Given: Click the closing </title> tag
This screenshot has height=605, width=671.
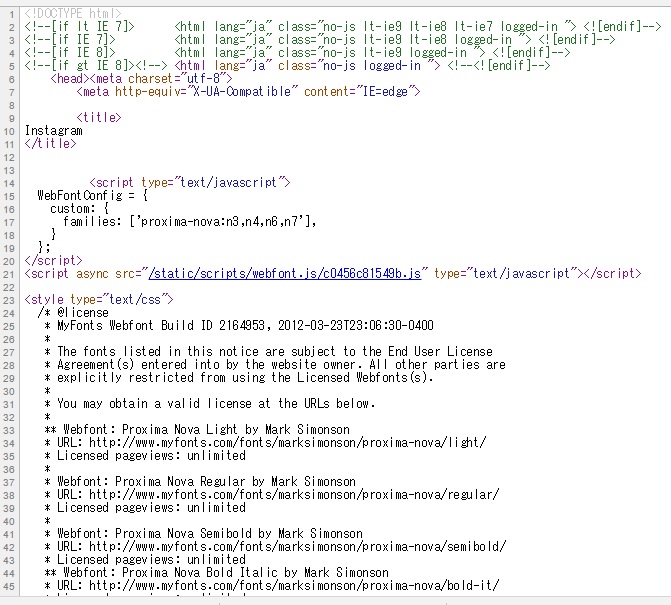Looking at the screenshot, I should [x=50, y=143].
